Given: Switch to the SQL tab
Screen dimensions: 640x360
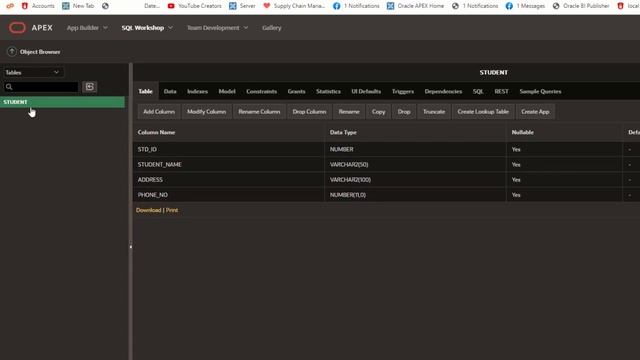Looking at the screenshot, I should coord(478,91).
